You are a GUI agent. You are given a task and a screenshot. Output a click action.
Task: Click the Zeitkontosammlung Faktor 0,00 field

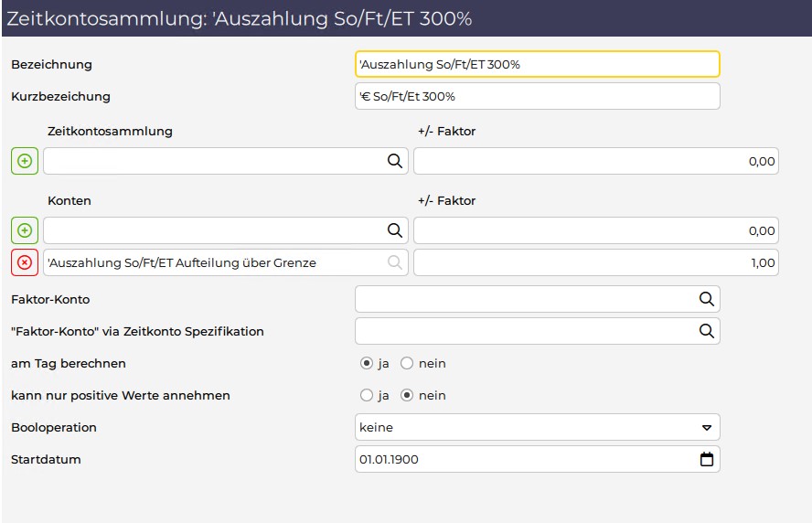[x=596, y=161]
